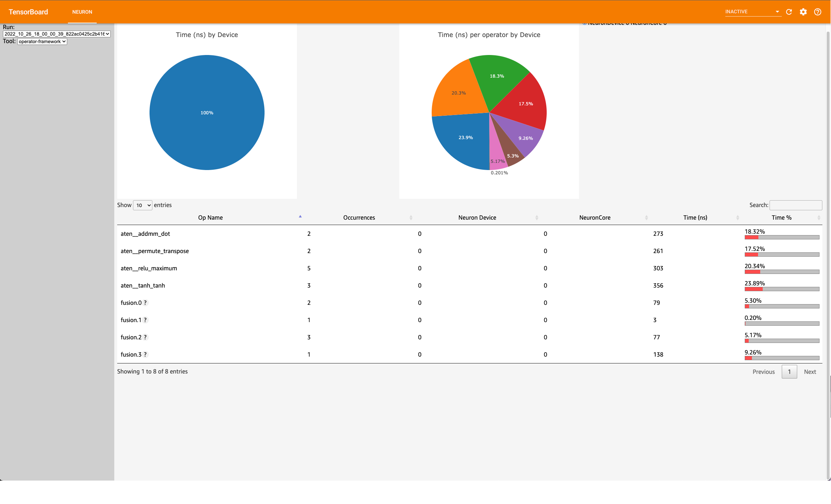Sort table by Neuron Device column
Screen dimensions: 831x504
point(477,217)
